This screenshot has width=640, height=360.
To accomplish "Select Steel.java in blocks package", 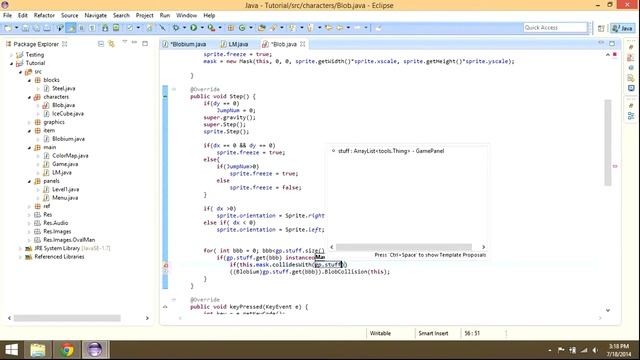I will 63,89.
